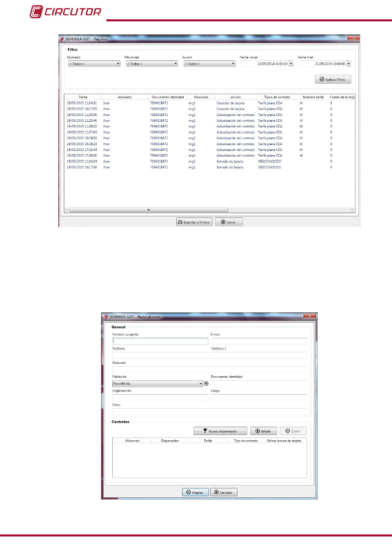Image resolution: width=392 pixels, height=555 pixels.
Task: Select the record dated 19/05/2015 11:27:43
Action: [210, 132]
